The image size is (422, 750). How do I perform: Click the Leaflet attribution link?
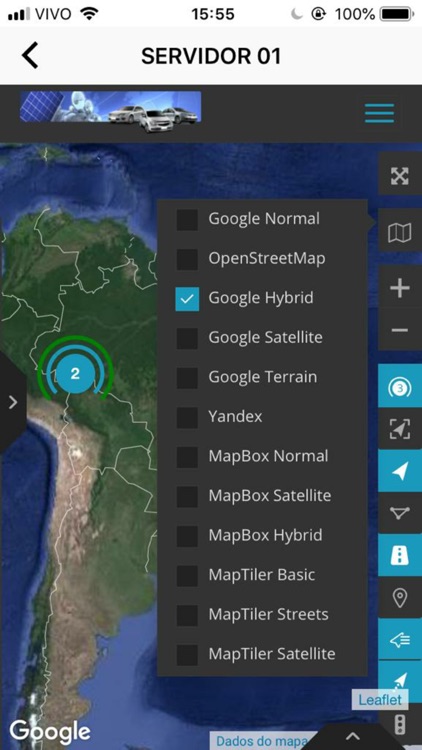[380, 700]
